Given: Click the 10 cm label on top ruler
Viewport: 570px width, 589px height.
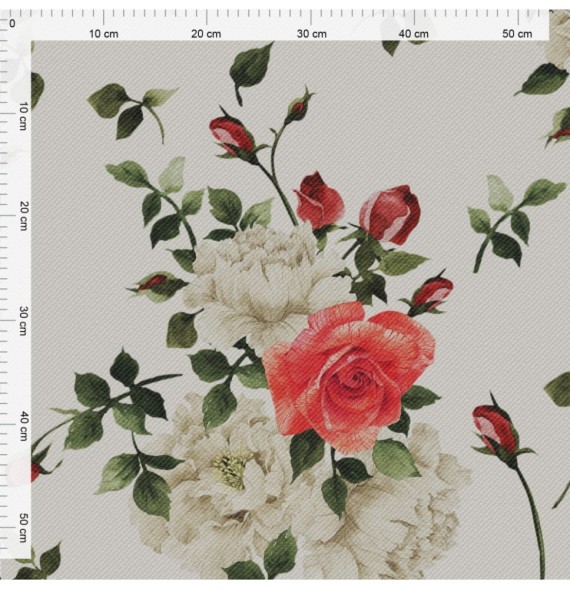Looking at the screenshot, I should 104,34.
